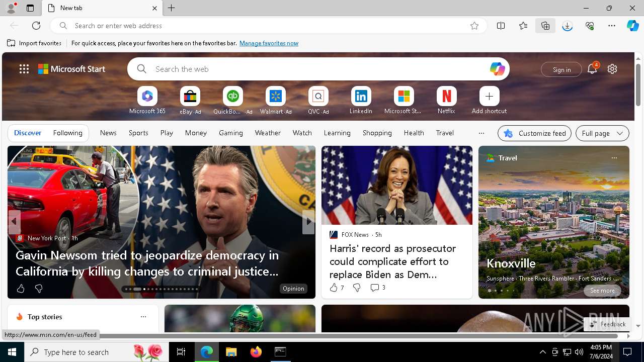Viewport: 644px width, 362px height.
Task: Open the Gaming feed category
Action: click(x=231, y=133)
